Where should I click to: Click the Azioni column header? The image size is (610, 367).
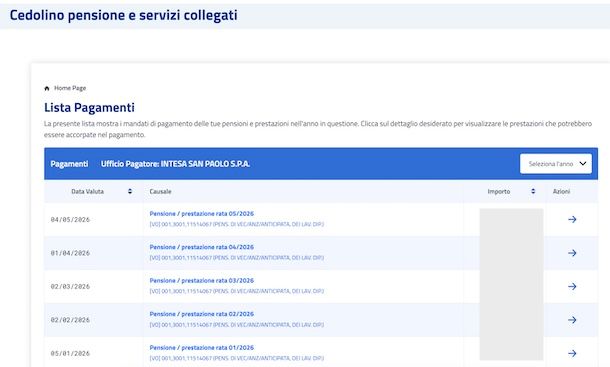561,191
